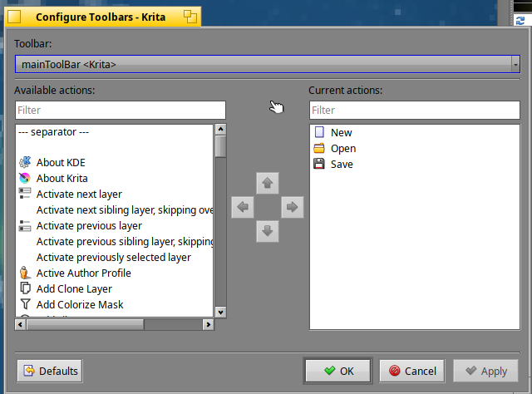The image size is (532, 394).
Task: Move selected action up with the arrow
Action: [268, 183]
